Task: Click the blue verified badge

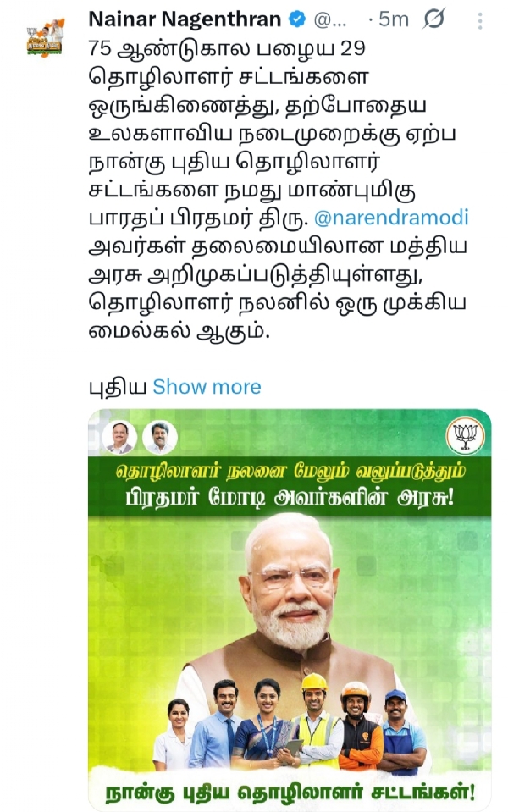Action: 296,19
